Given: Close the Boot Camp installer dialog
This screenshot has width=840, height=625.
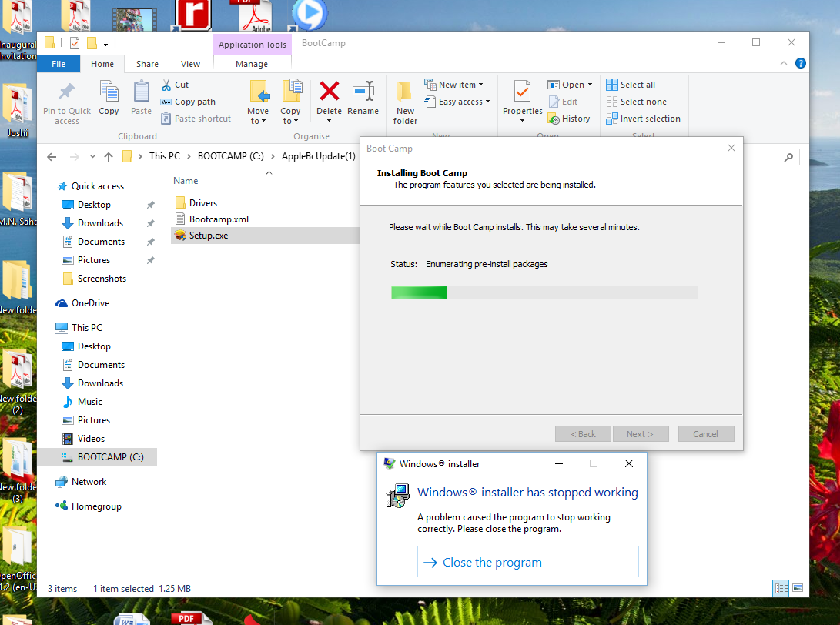Looking at the screenshot, I should 731,148.
